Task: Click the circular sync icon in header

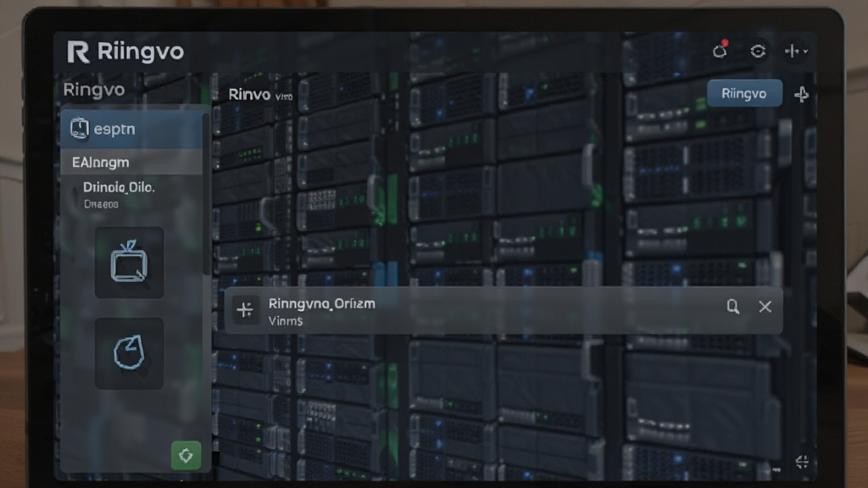Action: coord(758,51)
